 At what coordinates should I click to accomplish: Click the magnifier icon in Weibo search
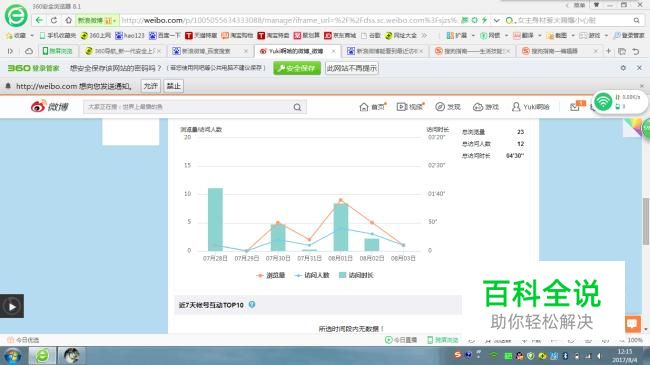(x=297, y=107)
